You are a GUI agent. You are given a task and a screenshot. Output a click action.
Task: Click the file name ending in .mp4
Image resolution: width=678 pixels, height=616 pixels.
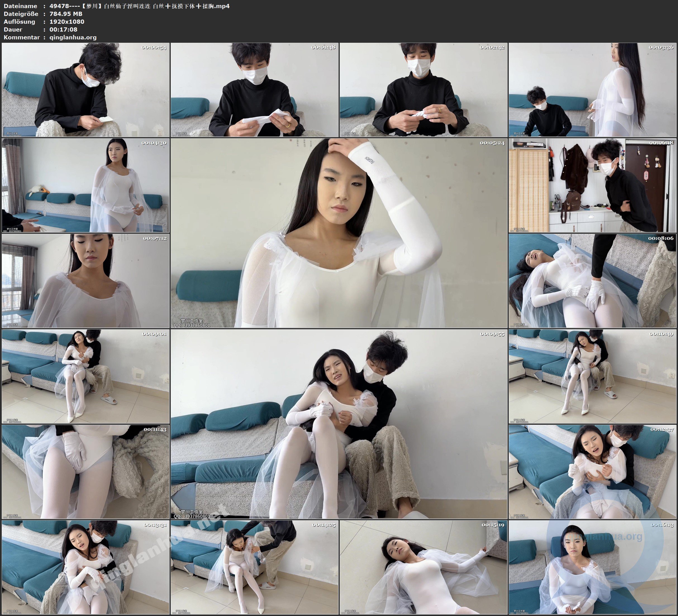click(x=139, y=6)
